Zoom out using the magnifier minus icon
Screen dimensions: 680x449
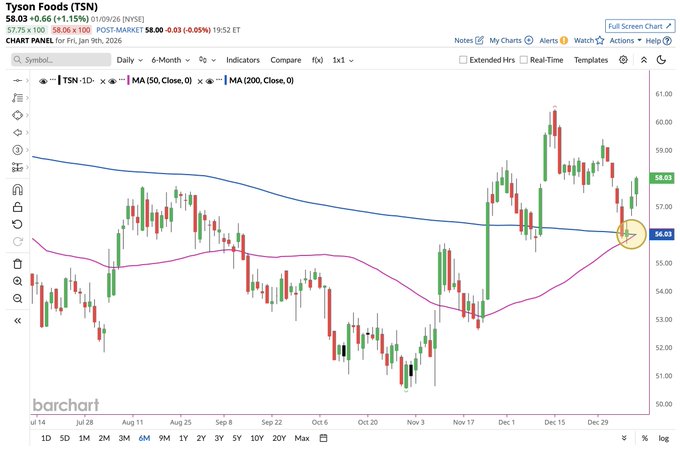click(x=17, y=298)
